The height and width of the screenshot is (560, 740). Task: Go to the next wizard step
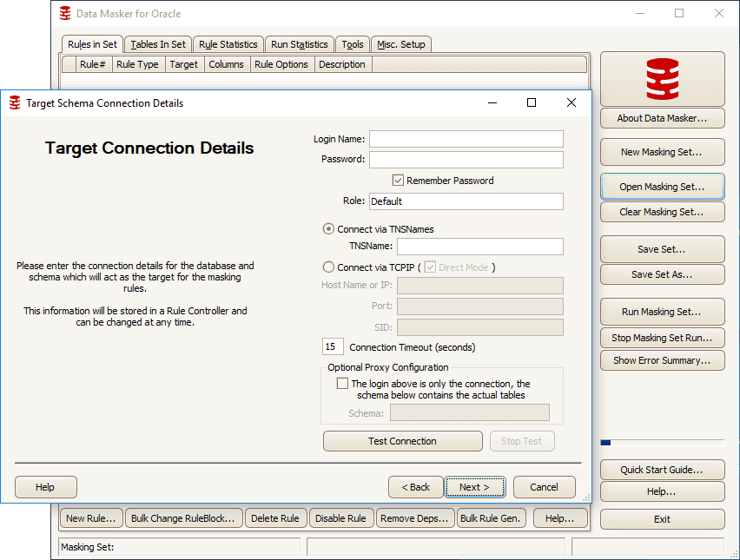coord(475,487)
